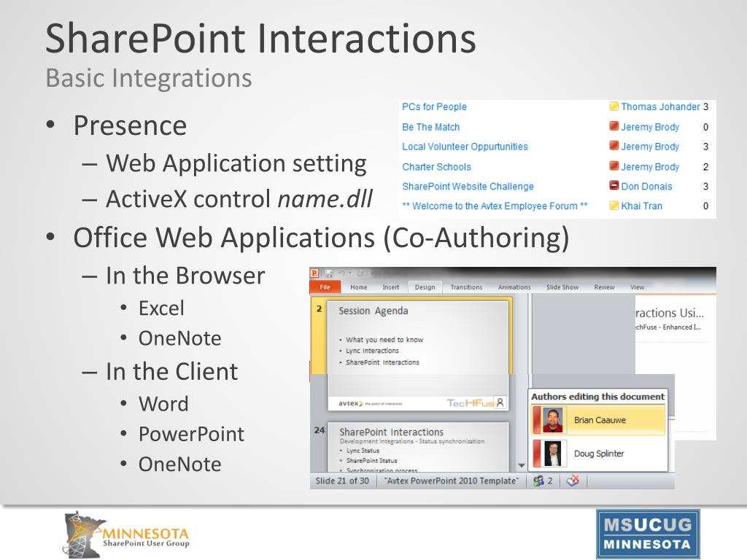747x560 pixels.
Task: Click reply count 0 in Be The Match row
Action: [x=705, y=127]
